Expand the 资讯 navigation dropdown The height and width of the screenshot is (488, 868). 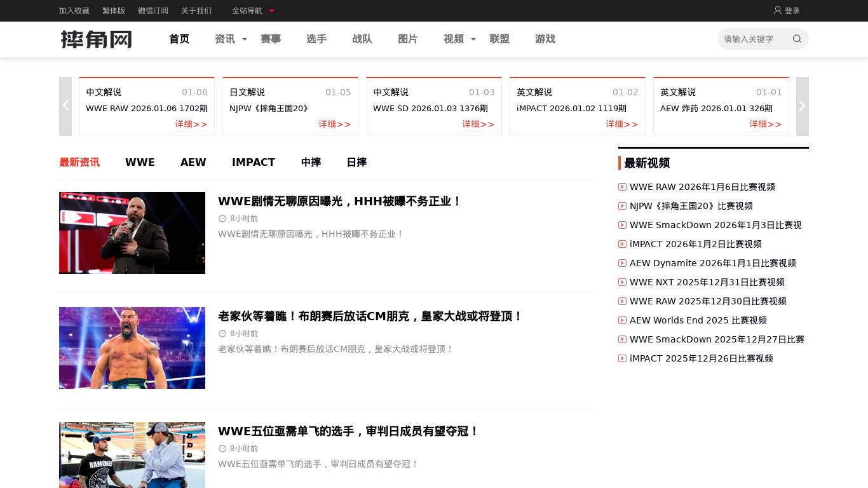click(x=244, y=39)
